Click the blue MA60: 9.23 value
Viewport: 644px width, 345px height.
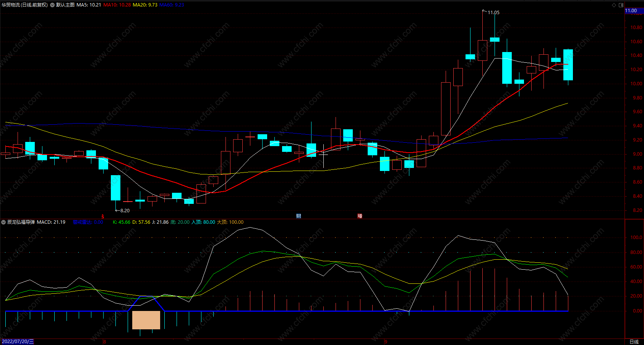[x=172, y=5]
